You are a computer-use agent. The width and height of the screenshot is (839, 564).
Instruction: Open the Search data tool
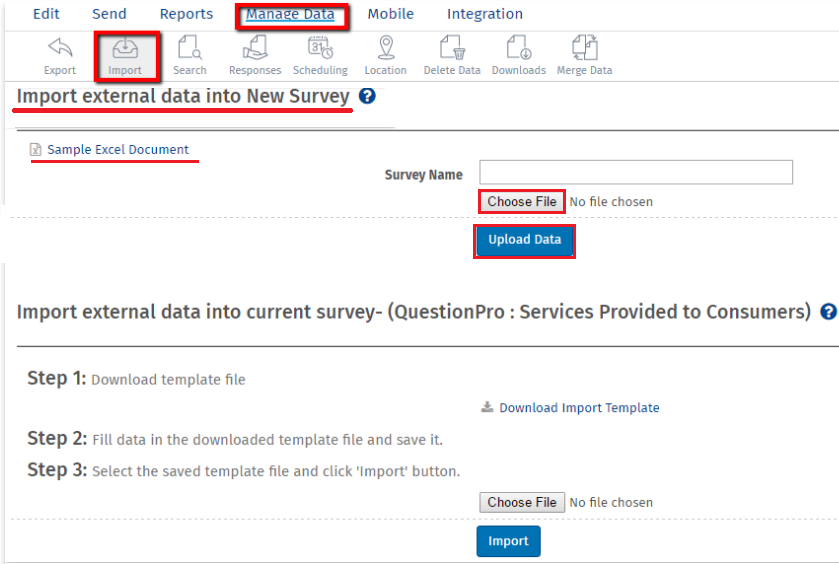pyautogui.click(x=189, y=56)
